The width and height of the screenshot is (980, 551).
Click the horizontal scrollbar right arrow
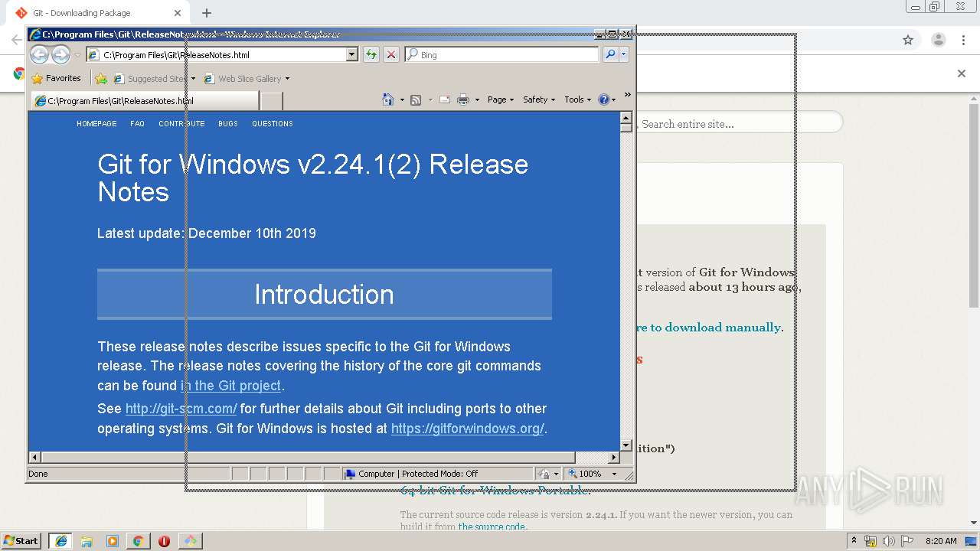[613, 457]
